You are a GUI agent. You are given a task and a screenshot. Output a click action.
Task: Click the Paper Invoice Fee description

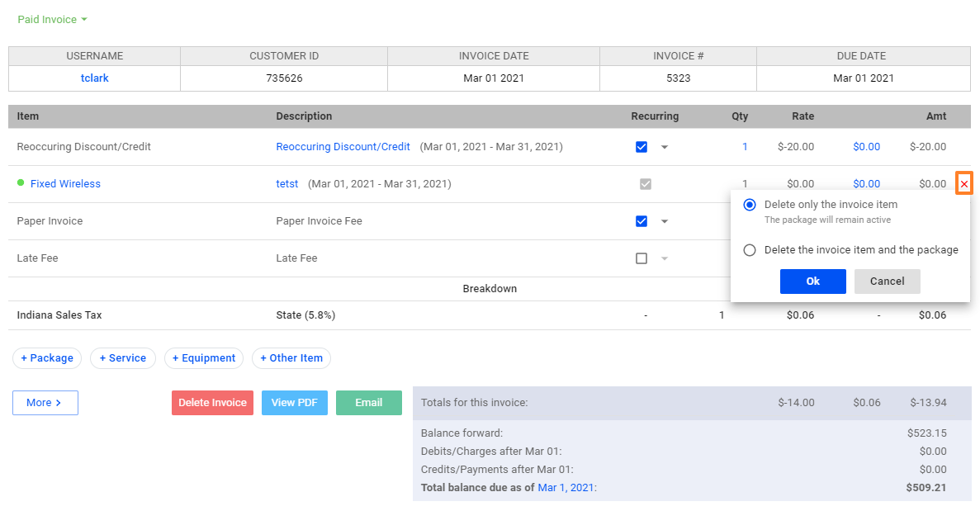[x=319, y=221]
